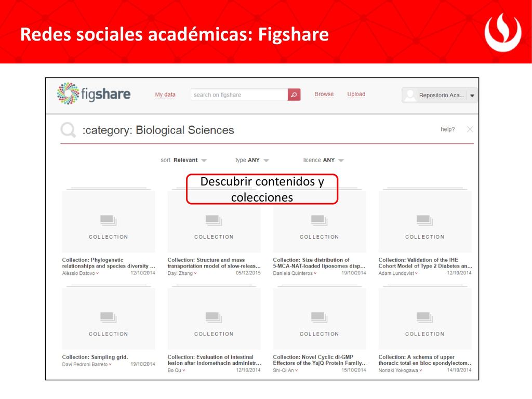Open Collection: Sampling grid title link

[x=95, y=357]
